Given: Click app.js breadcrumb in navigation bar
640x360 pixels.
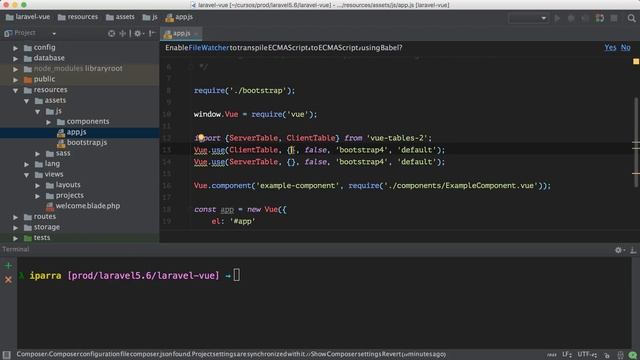Looking at the screenshot, I should click(179, 17).
